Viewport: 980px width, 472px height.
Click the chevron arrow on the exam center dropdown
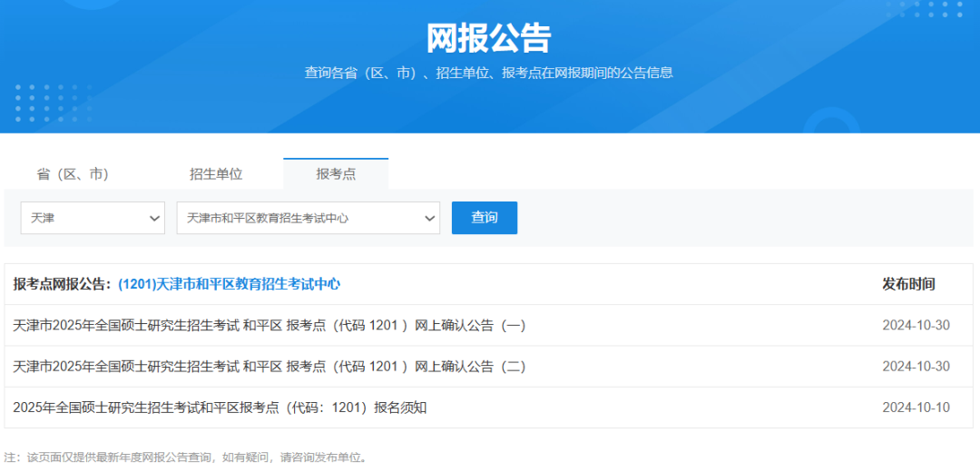429,218
